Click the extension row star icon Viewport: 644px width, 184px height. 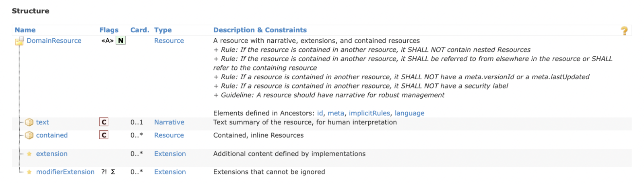[29, 154]
